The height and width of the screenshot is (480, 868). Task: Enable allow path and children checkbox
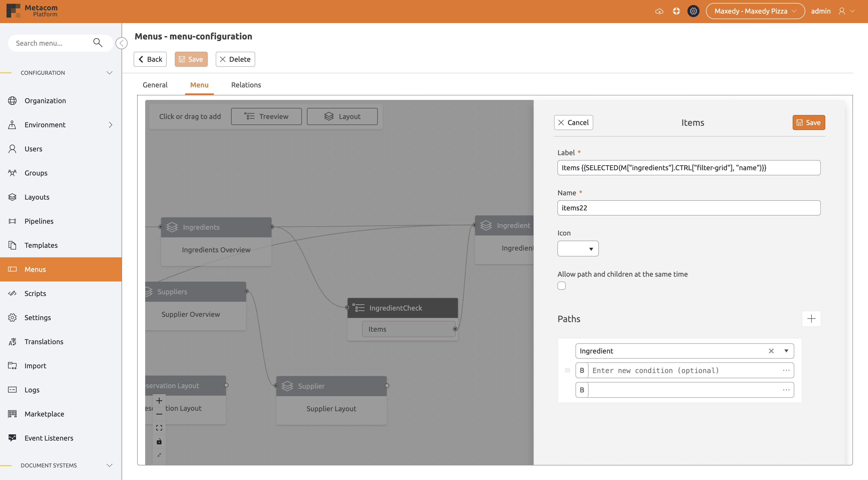pyautogui.click(x=561, y=286)
